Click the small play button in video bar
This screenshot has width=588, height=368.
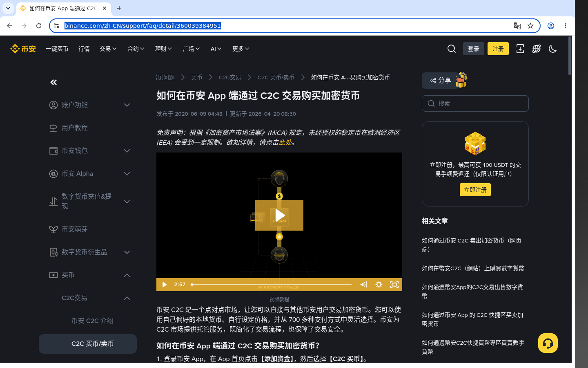pyautogui.click(x=164, y=285)
